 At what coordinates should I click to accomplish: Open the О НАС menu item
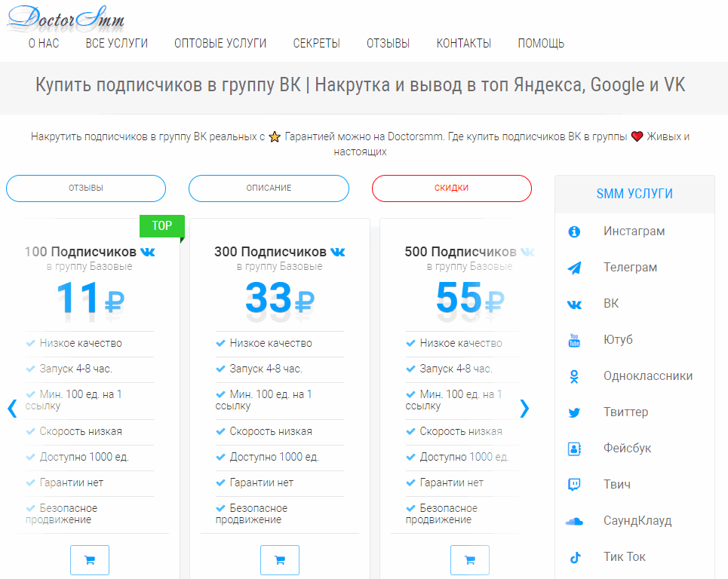pyautogui.click(x=44, y=44)
